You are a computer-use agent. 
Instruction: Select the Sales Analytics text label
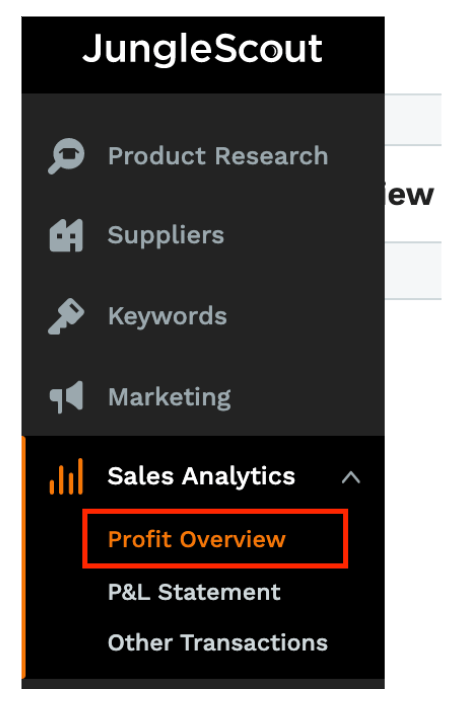coord(202,477)
